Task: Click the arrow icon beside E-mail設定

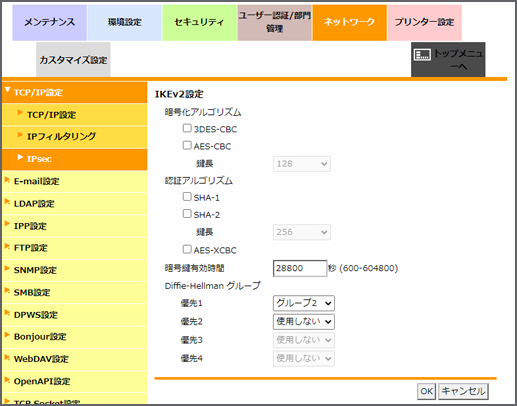Action: (x=7, y=180)
